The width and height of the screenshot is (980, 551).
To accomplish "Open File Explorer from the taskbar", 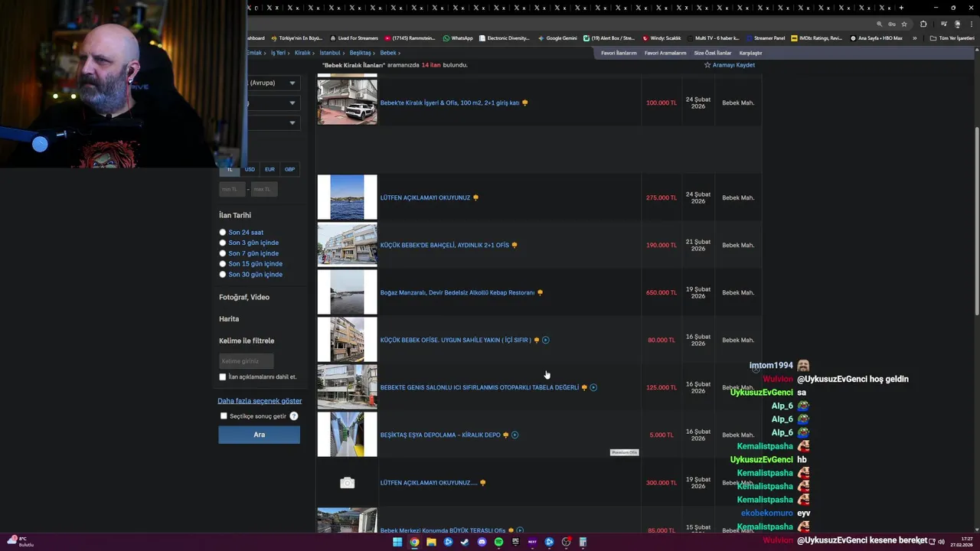I will click(x=431, y=542).
